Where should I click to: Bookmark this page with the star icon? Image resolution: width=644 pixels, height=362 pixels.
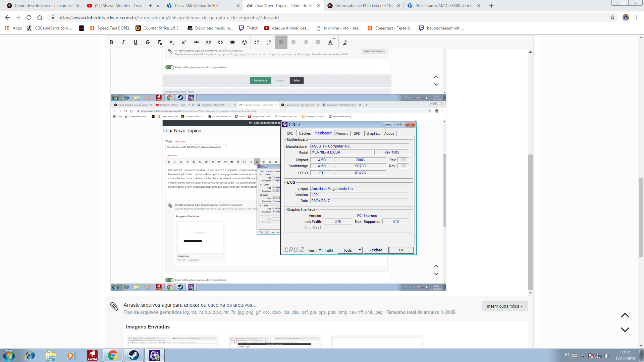click(x=612, y=17)
